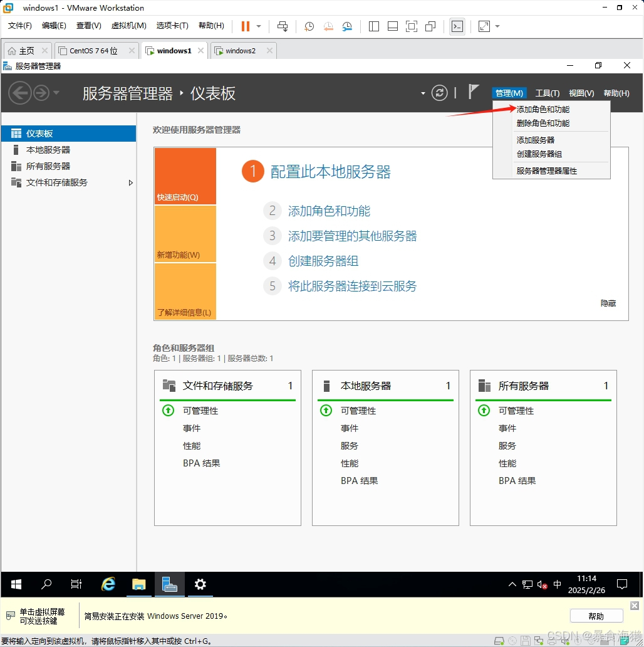This screenshot has width=644, height=647.
Task: Open the 视图(V) menu
Action: coord(581,93)
